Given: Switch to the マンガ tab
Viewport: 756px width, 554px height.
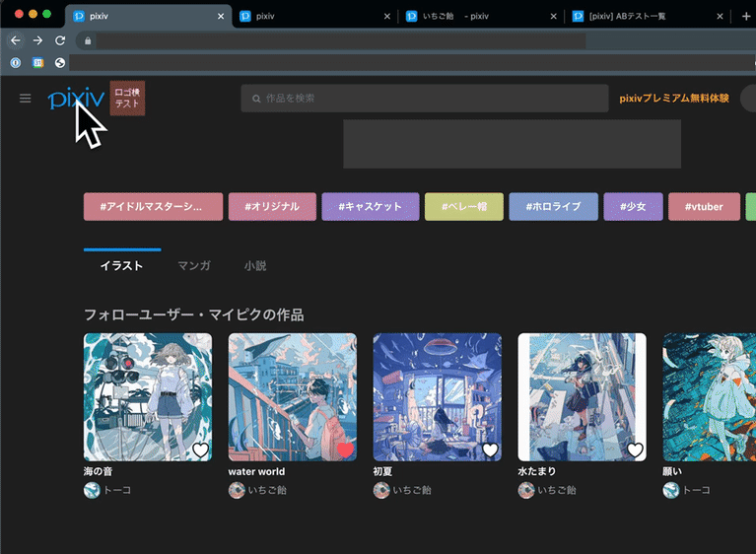Looking at the screenshot, I should click(193, 266).
